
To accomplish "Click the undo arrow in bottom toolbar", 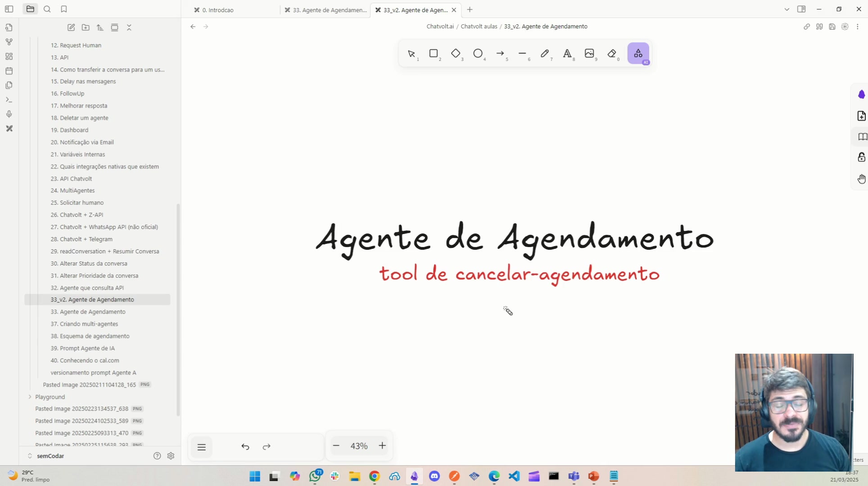I will [x=245, y=446].
